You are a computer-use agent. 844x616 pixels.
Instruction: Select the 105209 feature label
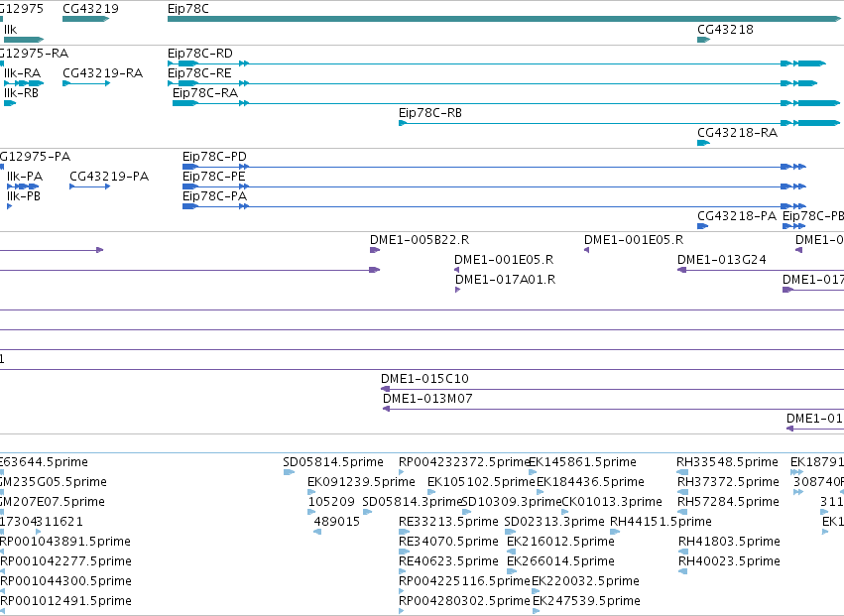(x=331, y=502)
